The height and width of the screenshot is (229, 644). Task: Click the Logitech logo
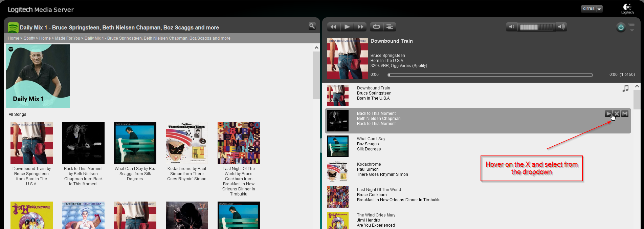click(627, 9)
